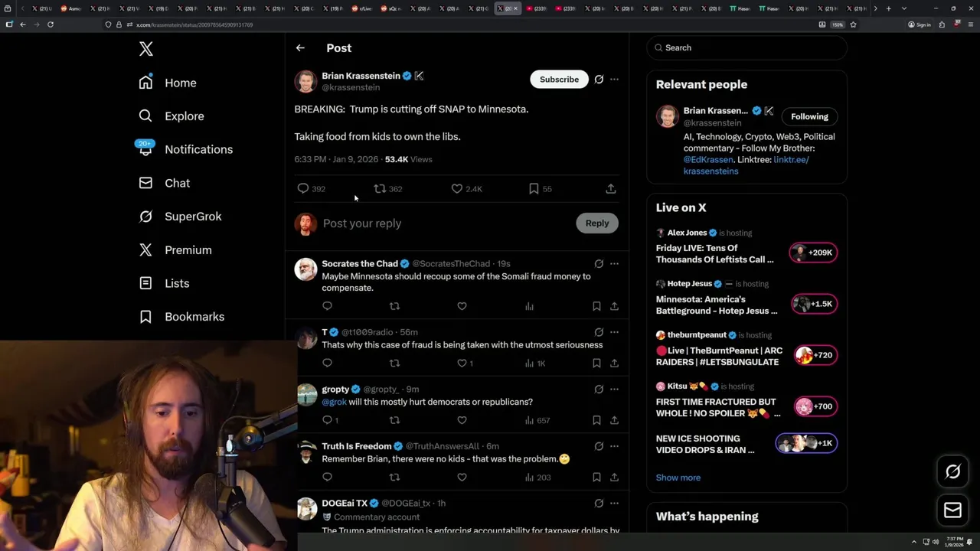Click the @grok mention in gropty's reply
The width and height of the screenshot is (980, 551).
(x=334, y=402)
